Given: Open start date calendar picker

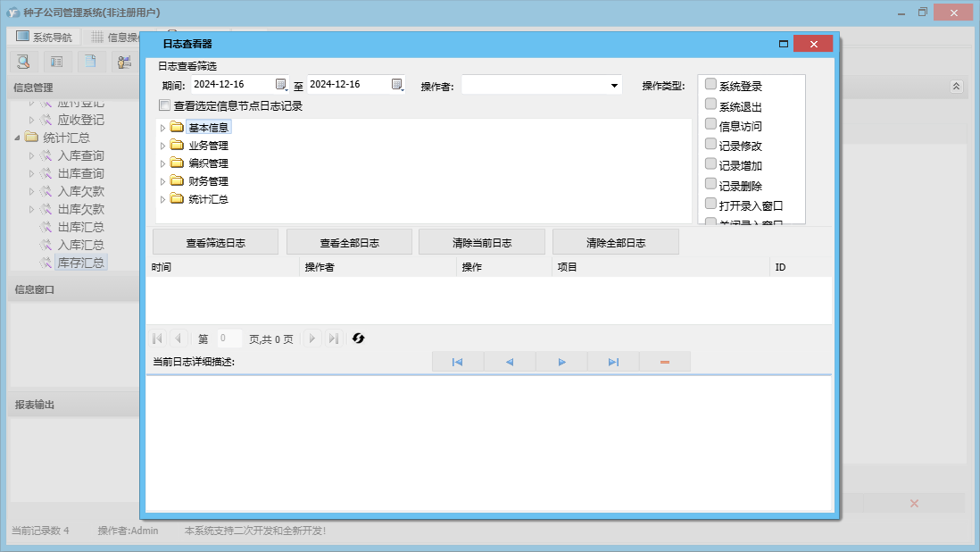Looking at the screenshot, I should pos(281,84).
